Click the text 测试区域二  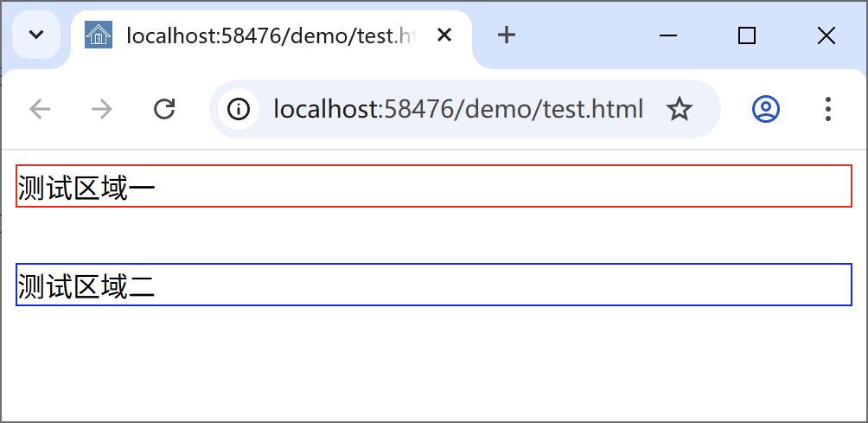pos(86,287)
